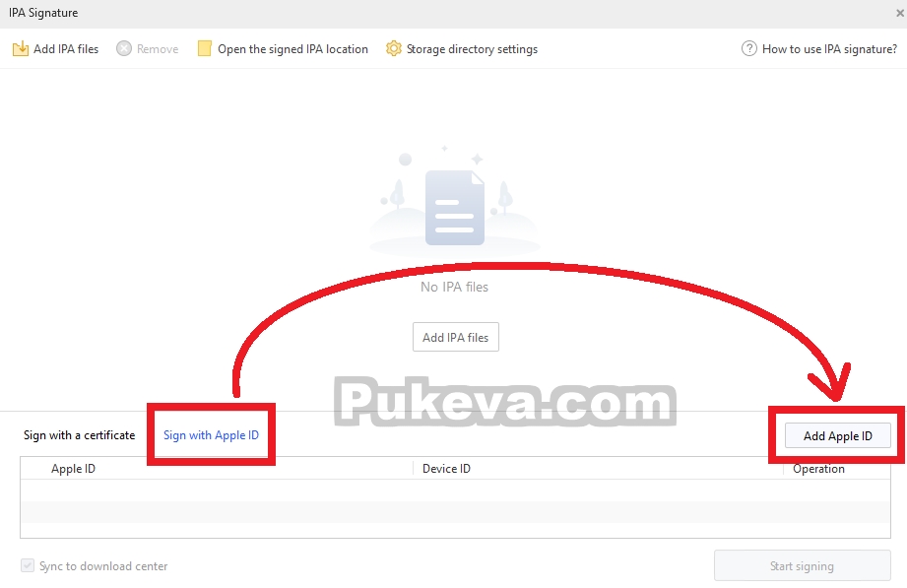Switch to Sign with a certificate tab
907x588 pixels.
pyautogui.click(x=79, y=435)
